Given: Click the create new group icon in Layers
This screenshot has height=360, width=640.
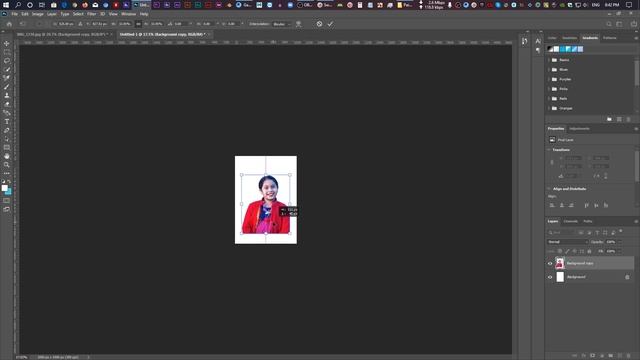Looking at the screenshot, I should click(611, 356).
